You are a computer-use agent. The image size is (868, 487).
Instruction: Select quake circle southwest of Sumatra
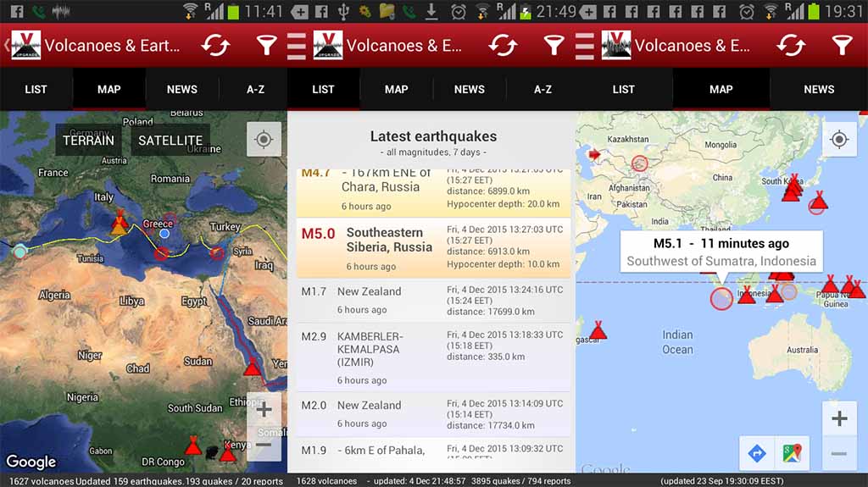pos(721,298)
